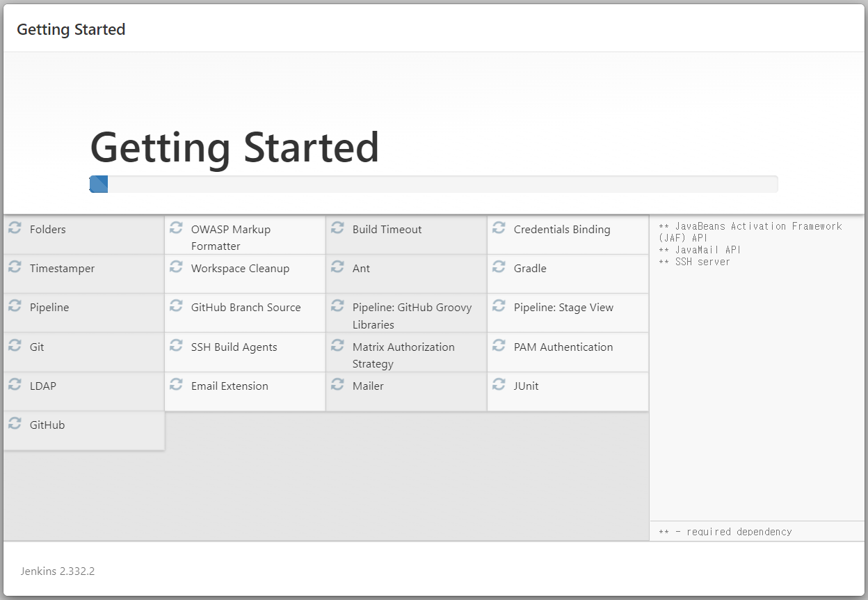Click the refresh icon next to LDAP

pyautogui.click(x=15, y=384)
